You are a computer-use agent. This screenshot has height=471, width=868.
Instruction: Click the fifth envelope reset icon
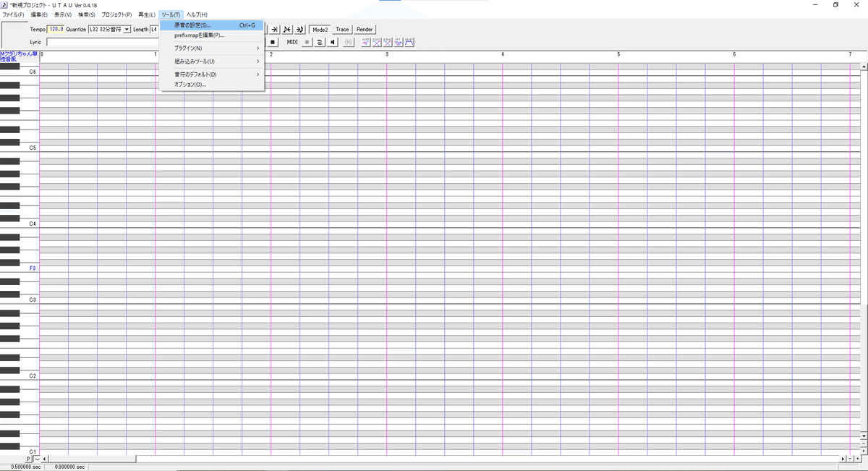409,42
